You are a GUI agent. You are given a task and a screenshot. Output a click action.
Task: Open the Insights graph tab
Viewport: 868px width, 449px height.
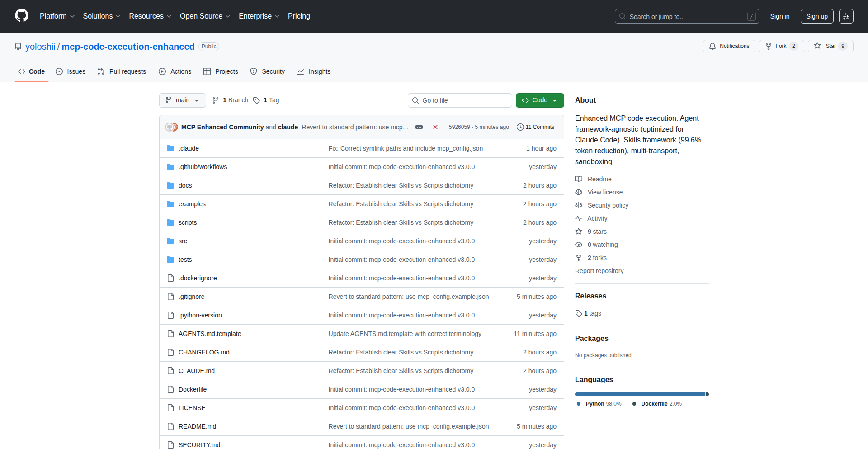pyautogui.click(x=313, y=71)
